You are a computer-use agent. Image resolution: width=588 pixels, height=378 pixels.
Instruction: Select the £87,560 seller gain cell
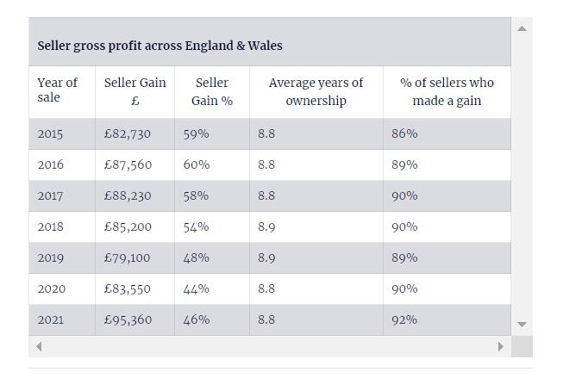tap(127, 164)
